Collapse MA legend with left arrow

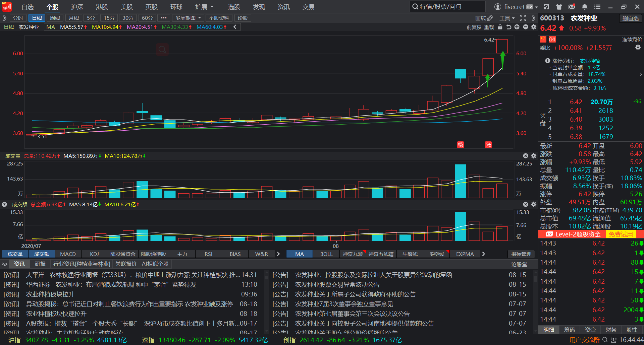[235, 27]
